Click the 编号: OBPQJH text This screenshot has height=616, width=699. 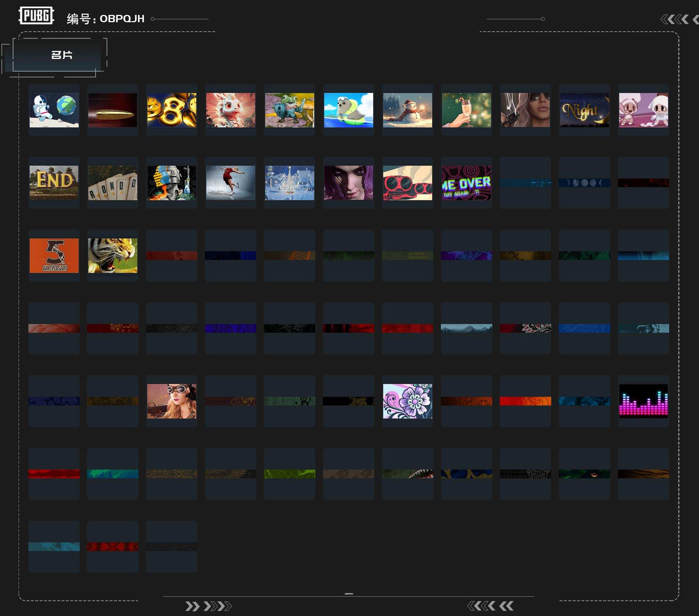(106, 19)
